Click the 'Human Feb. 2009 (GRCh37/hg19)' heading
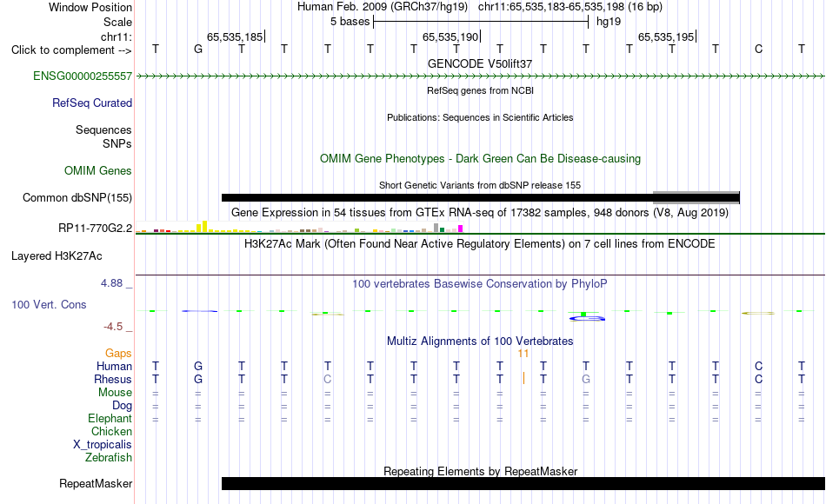 pyautogui.click(x=383, y=7)
